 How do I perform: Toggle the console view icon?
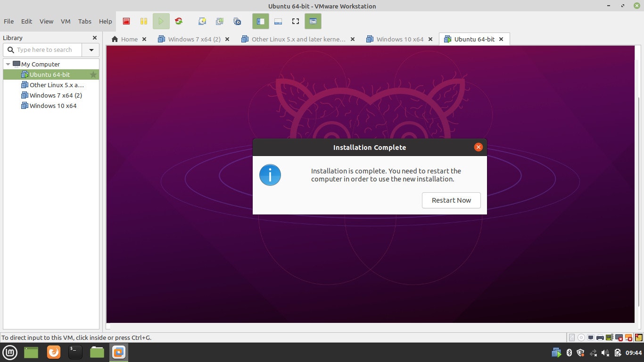click(313, 21)
